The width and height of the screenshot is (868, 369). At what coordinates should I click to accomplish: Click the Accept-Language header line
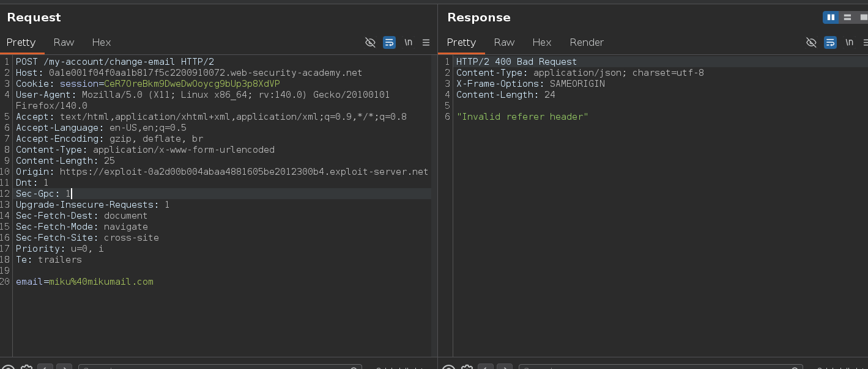101,128
